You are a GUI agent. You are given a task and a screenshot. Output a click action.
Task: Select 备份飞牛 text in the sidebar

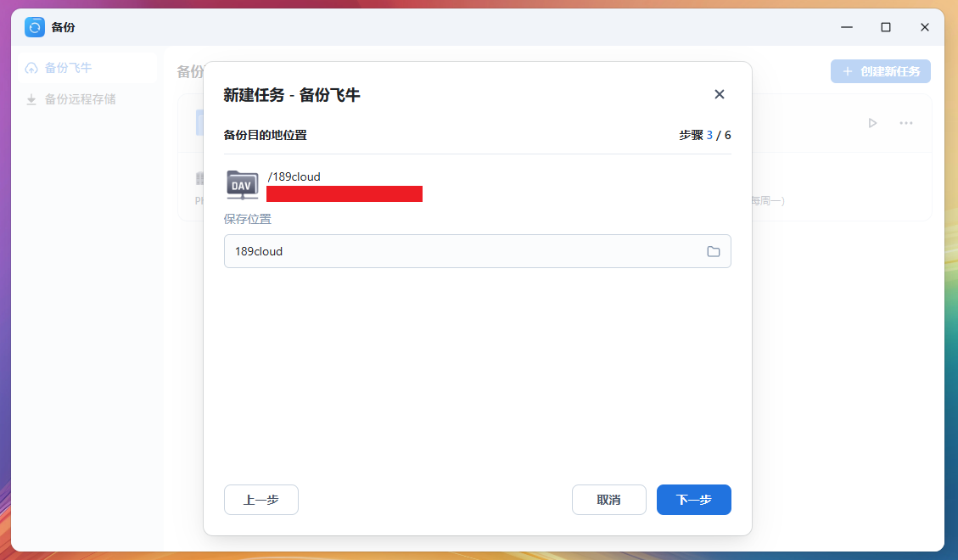click(x=68, y=68)
